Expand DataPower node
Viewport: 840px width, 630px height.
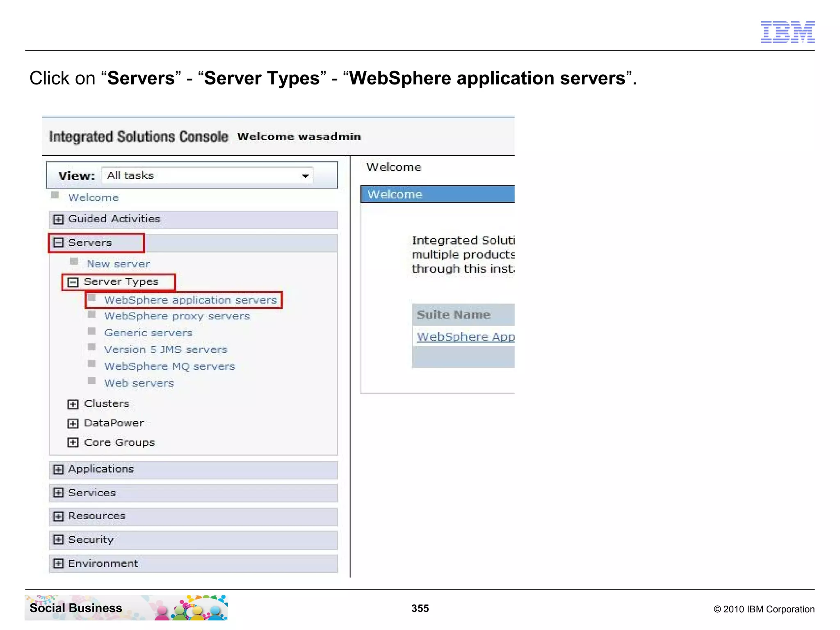pyautogui.click(x=73, y=424)
